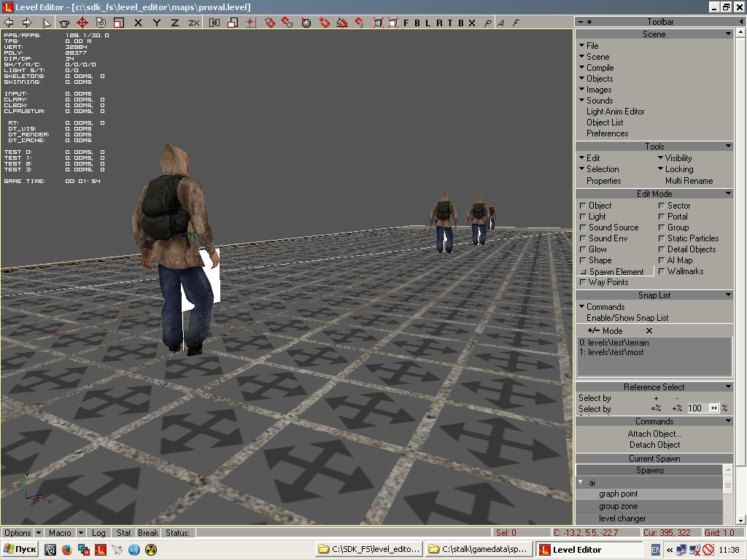Click Enable/Show Snap List
This screenshot has height=560, width=747.
[627, 318]
